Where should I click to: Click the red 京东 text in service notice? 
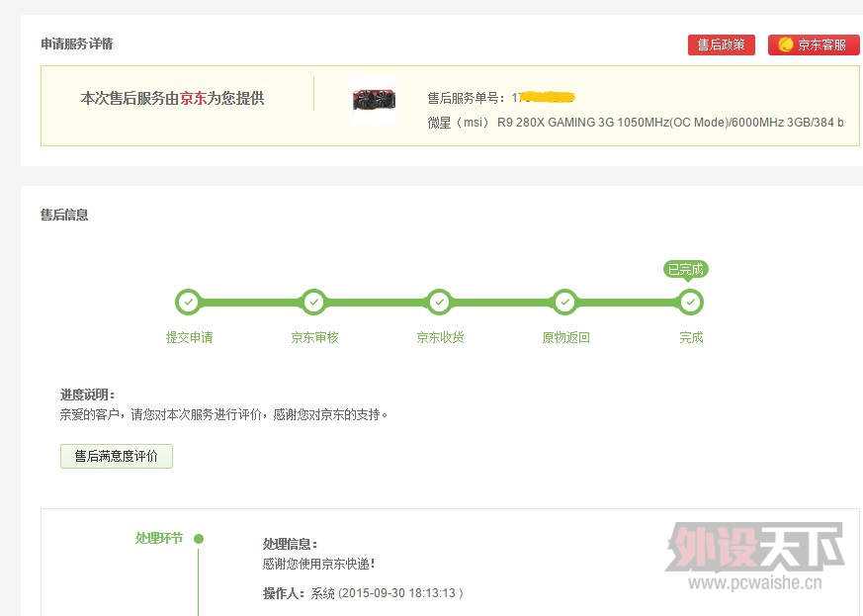pos(193,98)
